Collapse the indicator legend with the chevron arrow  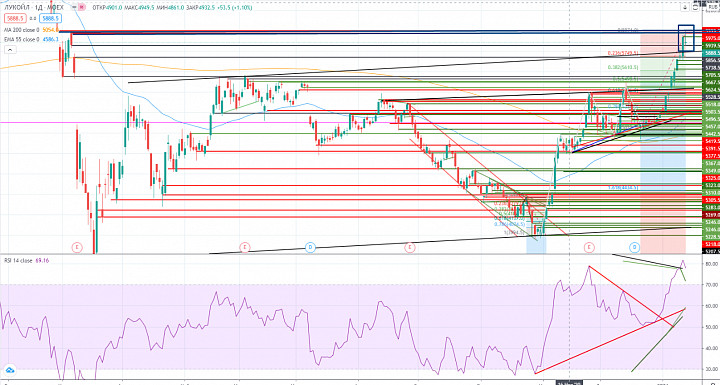(10, 50)
